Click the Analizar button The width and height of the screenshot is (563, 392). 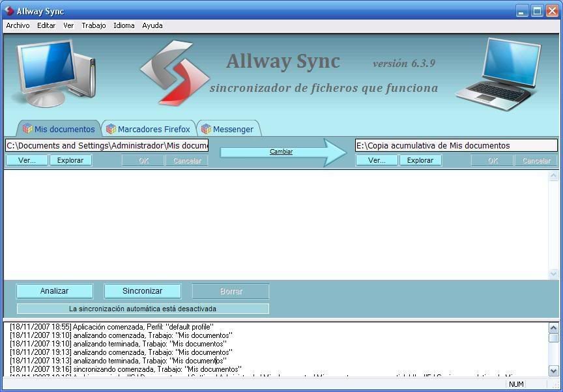click(x=55, y=291)
